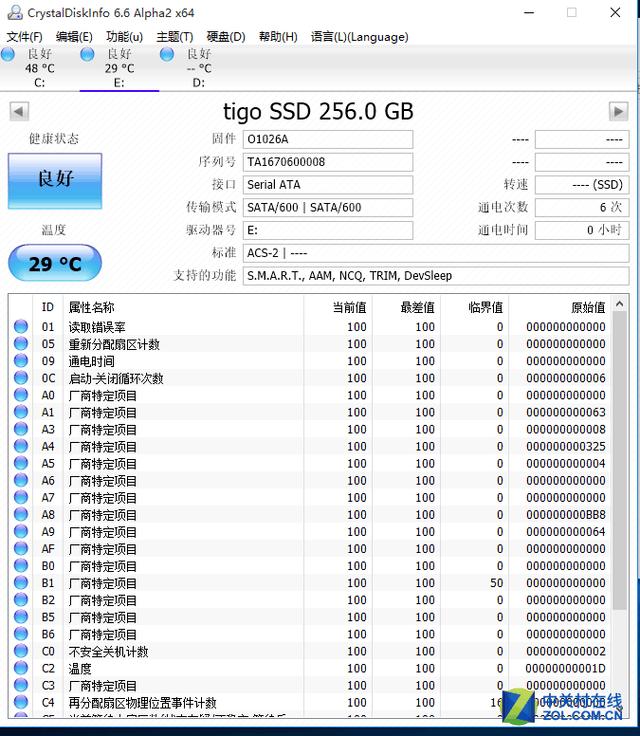Viewport: 640px width, 736px height.
Task: Click the attribute list vertical scrollbar thumb
Action: pyautogui.click(x=620, y=460)
